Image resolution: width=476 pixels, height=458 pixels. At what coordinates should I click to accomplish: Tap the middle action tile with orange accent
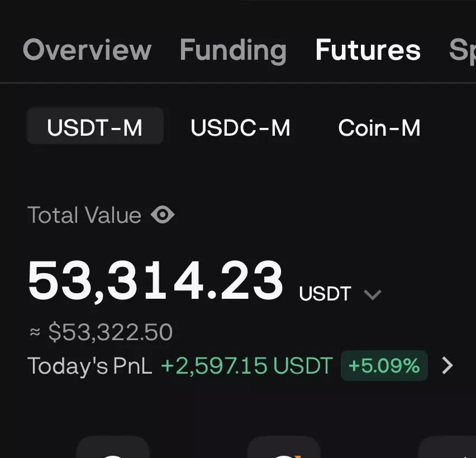pos(284,448)
